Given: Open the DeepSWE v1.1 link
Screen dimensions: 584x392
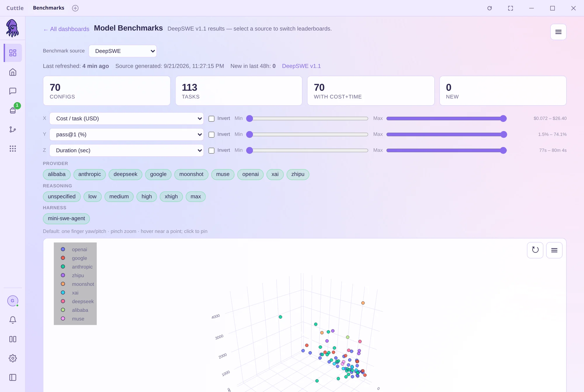Looking at the screenshot, I should (301, 66).
